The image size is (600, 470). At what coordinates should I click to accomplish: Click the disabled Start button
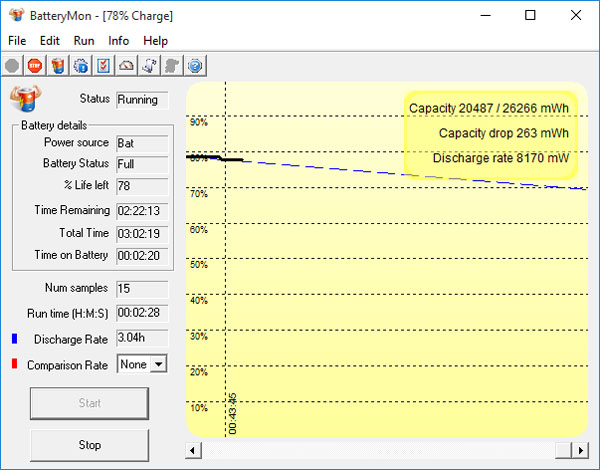tap(90, 403)
